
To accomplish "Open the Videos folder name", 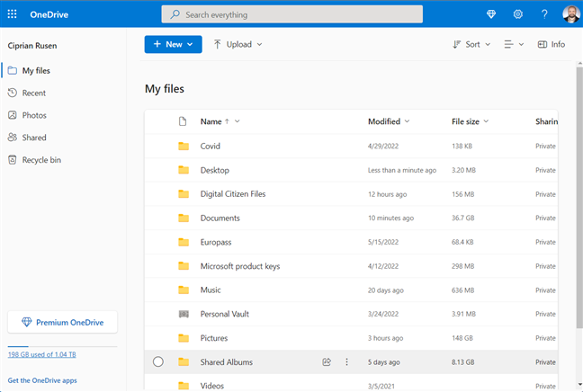I will (x=212, y=386).
